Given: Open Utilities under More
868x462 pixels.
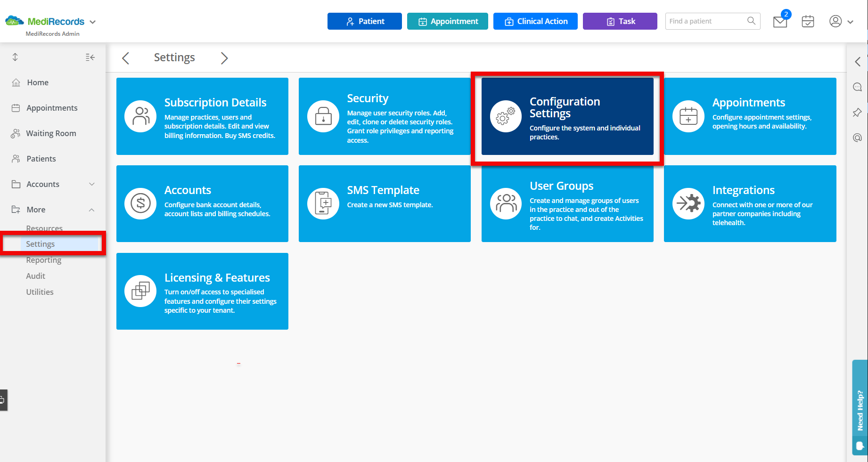Looking at the screenshot, I should [40, 292].
